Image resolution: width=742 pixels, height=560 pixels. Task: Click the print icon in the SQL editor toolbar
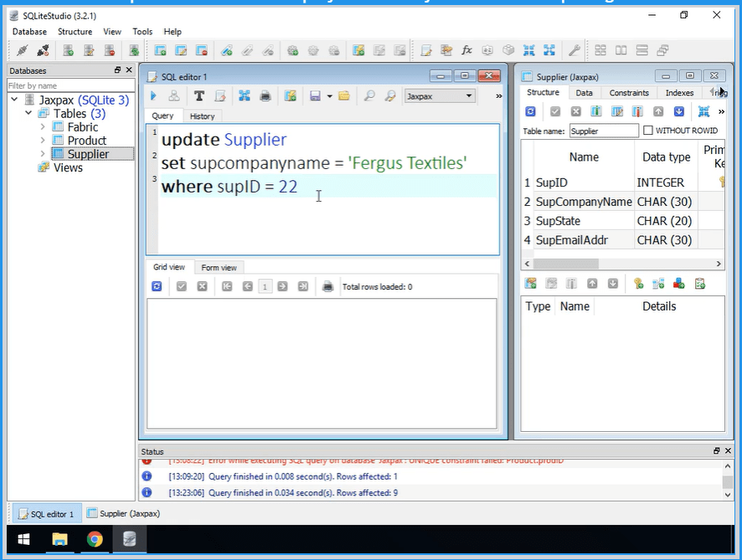coord(265,96)
